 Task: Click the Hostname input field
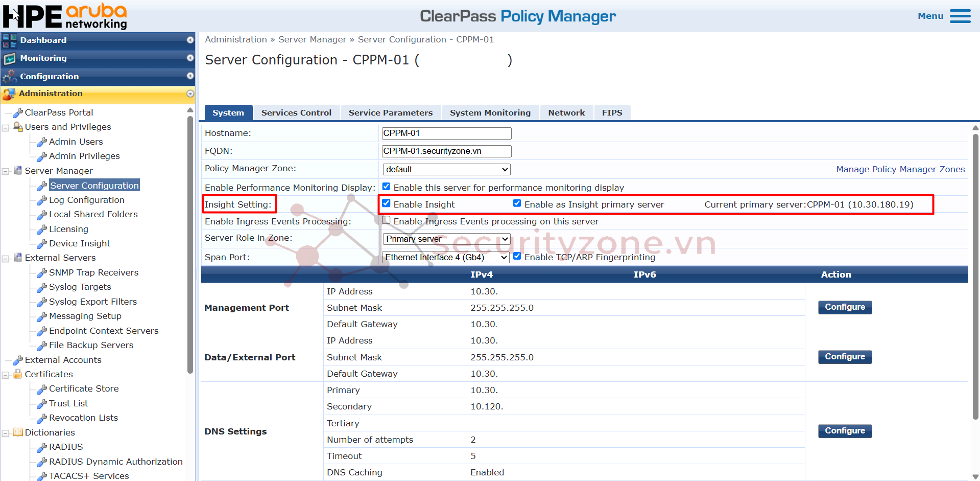[x=446, y=133]
